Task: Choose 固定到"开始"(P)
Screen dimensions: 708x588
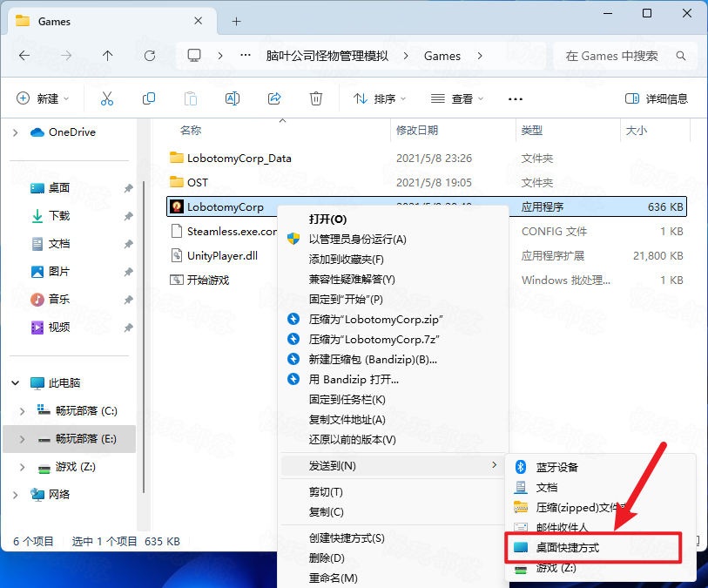Action: 393,300
